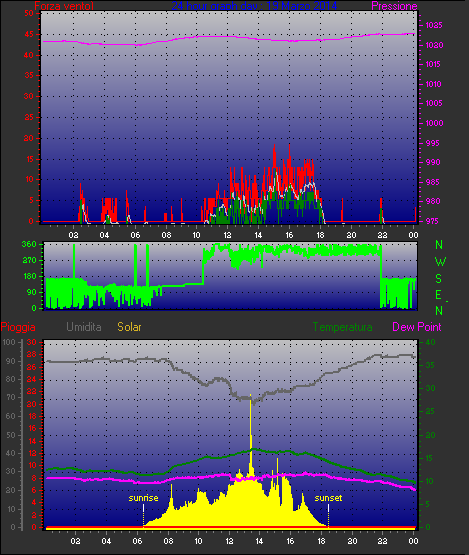Click the 270 value on the wind direction axis
Screen dimensions: 469x555
[29, 261]
